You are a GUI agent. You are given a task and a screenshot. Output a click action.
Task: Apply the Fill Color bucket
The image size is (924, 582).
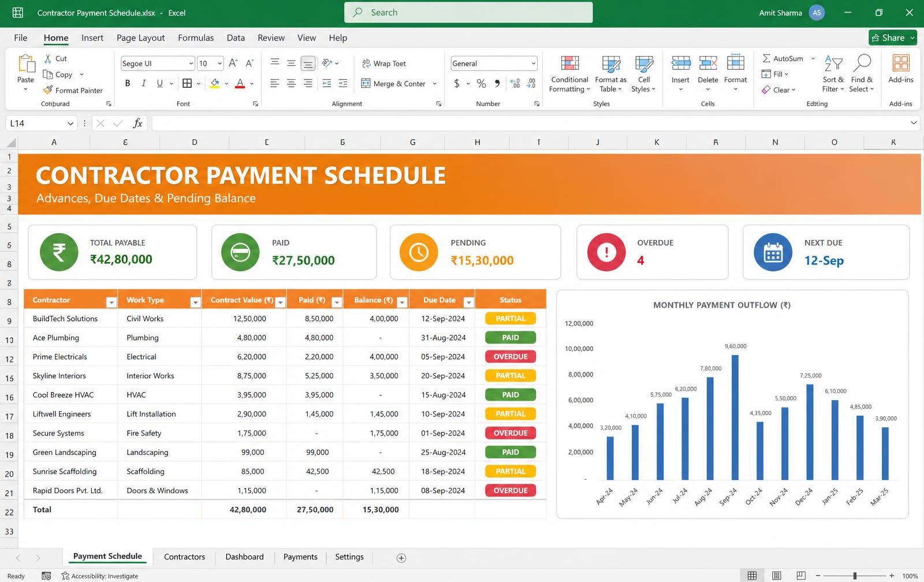(x=215, y=83)
